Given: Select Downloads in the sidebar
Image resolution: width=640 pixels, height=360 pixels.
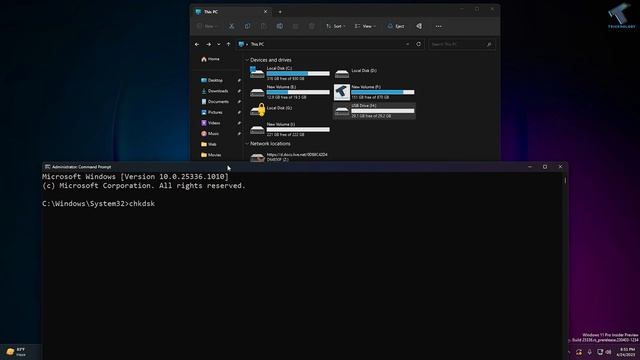Looking at the screenshot, I should (x=215, y=91).
